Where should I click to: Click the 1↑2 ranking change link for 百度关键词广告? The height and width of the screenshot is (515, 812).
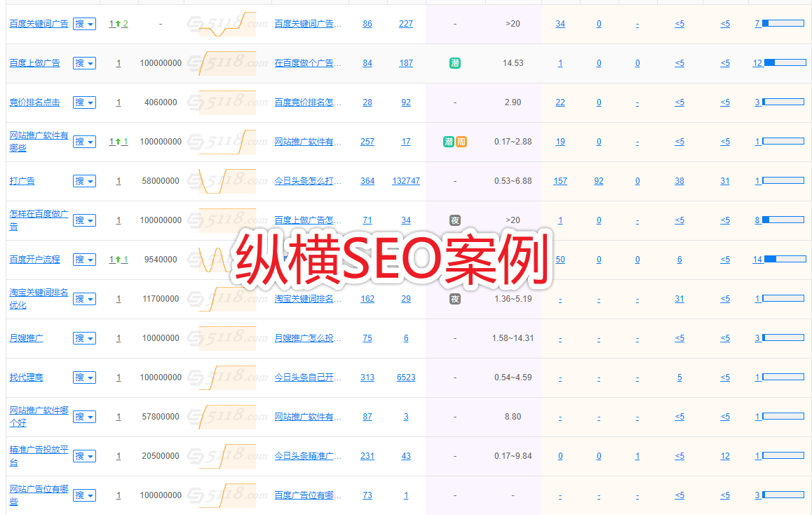(x=118, y=23)
